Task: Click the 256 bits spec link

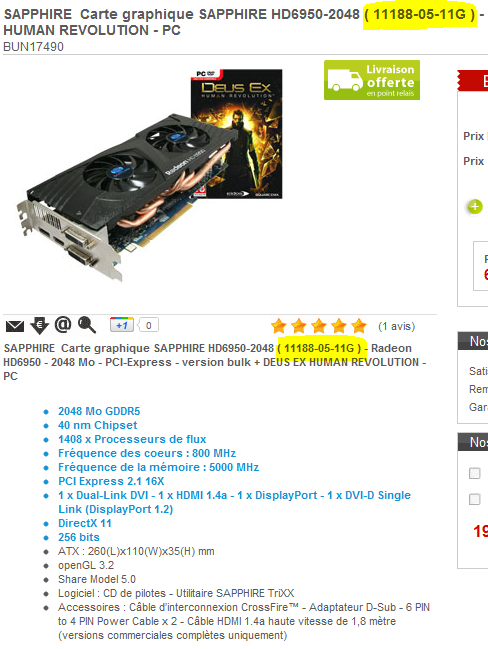Action: (x=79, y=537)
